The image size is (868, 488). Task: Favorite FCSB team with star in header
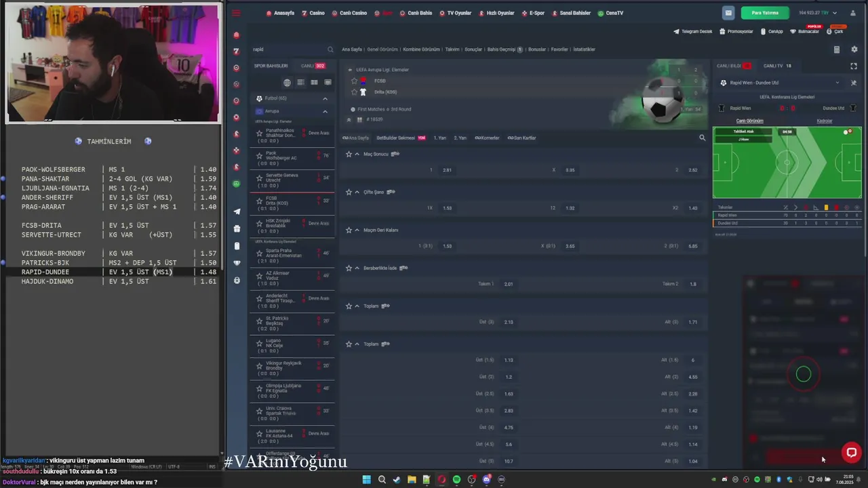click(x=354, y=81)
